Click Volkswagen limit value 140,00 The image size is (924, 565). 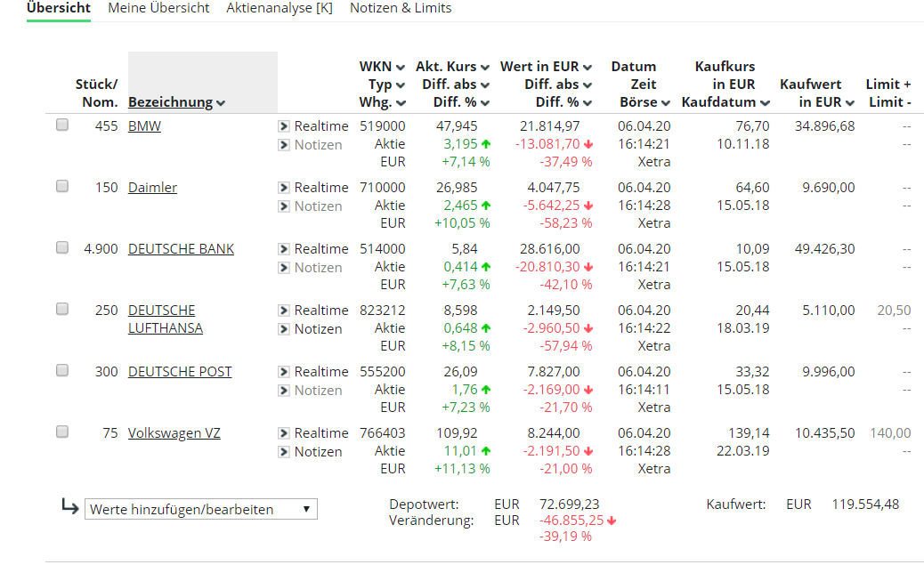[890, 433]
